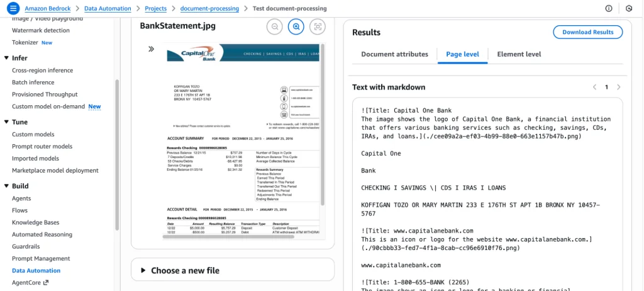The image size is (644, 291).
Task: Click the Results heading
Action: tap(367, 33)
